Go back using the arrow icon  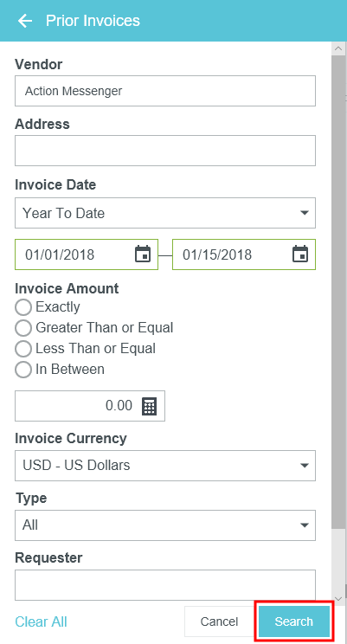click(x=25, y=21)
